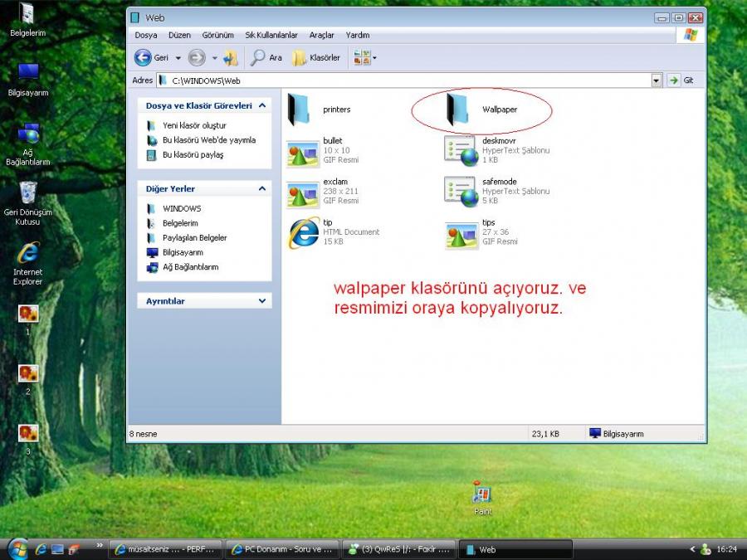Click the Up folder toolbar icon
This screenshot has height=560, width=747.
230,58
